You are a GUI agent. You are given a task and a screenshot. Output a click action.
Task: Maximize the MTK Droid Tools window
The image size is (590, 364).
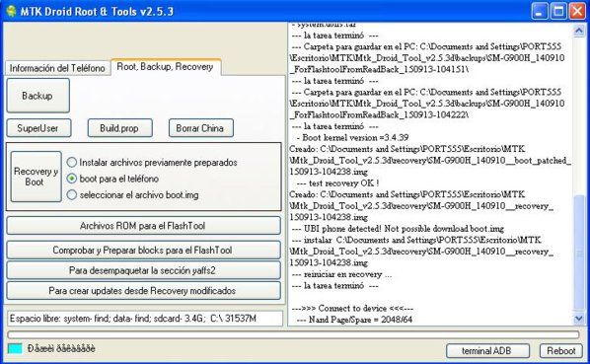tap(558, 11)
